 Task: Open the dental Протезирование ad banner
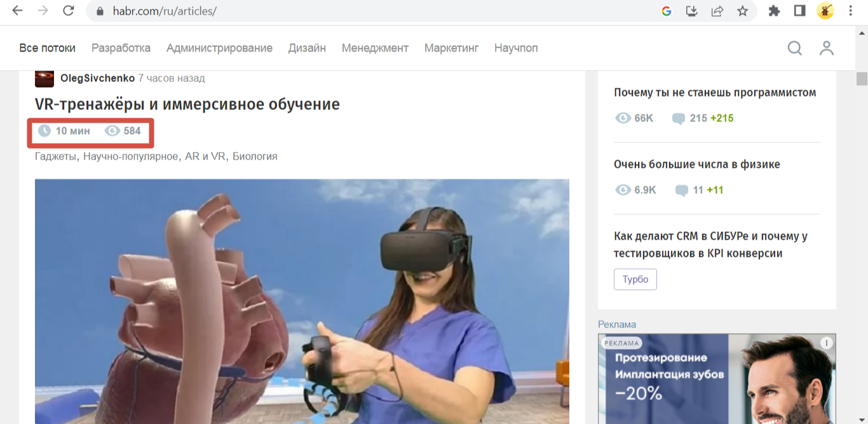point(717,379)
